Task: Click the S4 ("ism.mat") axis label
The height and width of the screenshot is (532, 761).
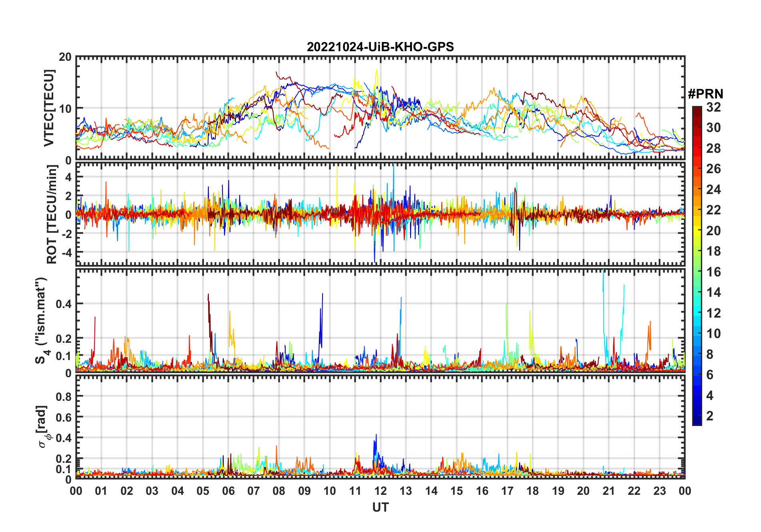Action: pos(42,320)
